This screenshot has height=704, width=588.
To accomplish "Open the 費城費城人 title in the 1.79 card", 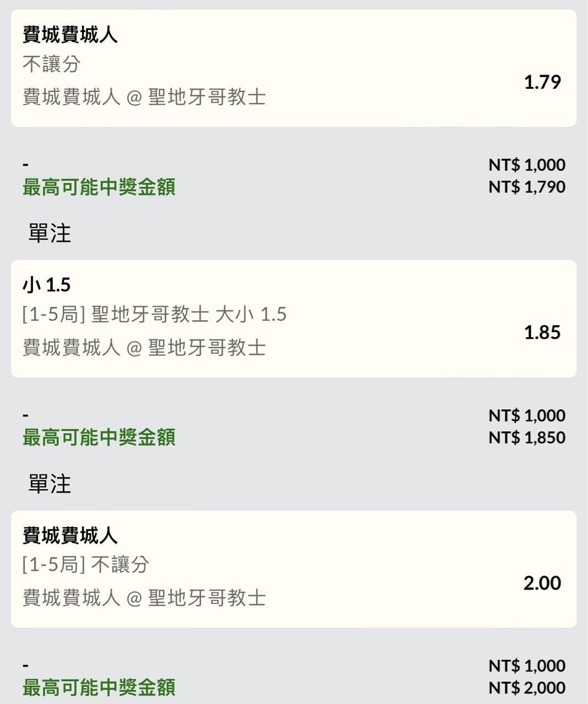I will tap(70, 35).
